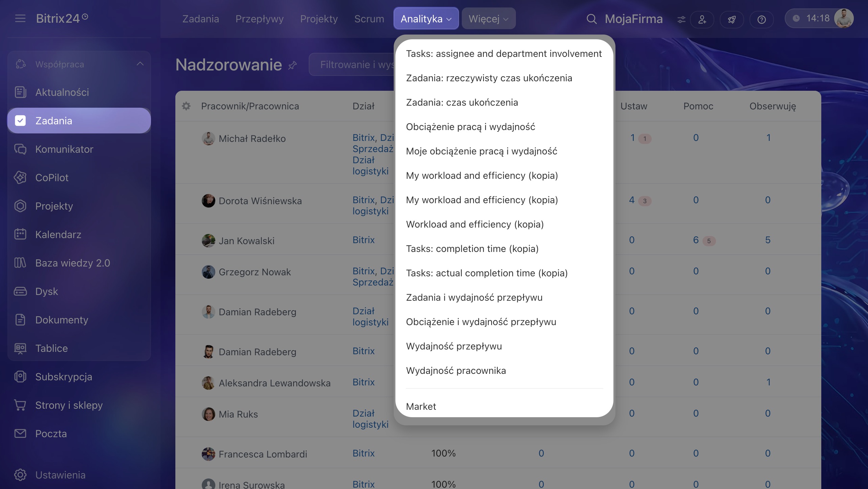Open the hamburger menu beside Bitrix24
868x489 pixels.
pyautogui.click(x=20, y=18)
